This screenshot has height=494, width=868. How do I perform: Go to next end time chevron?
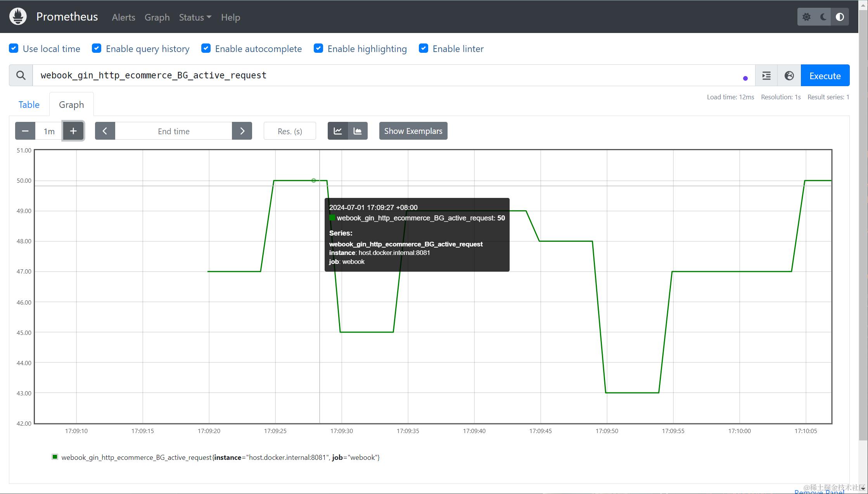point(242,131)
